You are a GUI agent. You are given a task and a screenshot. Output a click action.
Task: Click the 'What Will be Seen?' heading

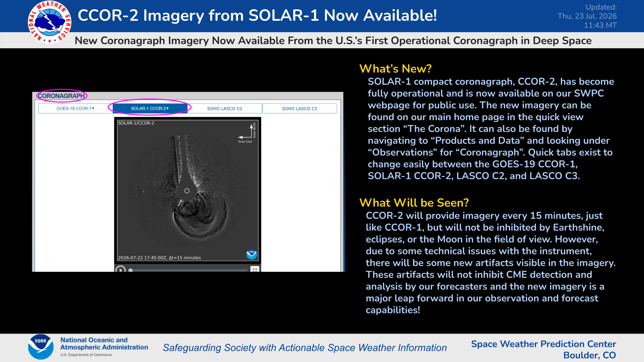pos(414,203)
